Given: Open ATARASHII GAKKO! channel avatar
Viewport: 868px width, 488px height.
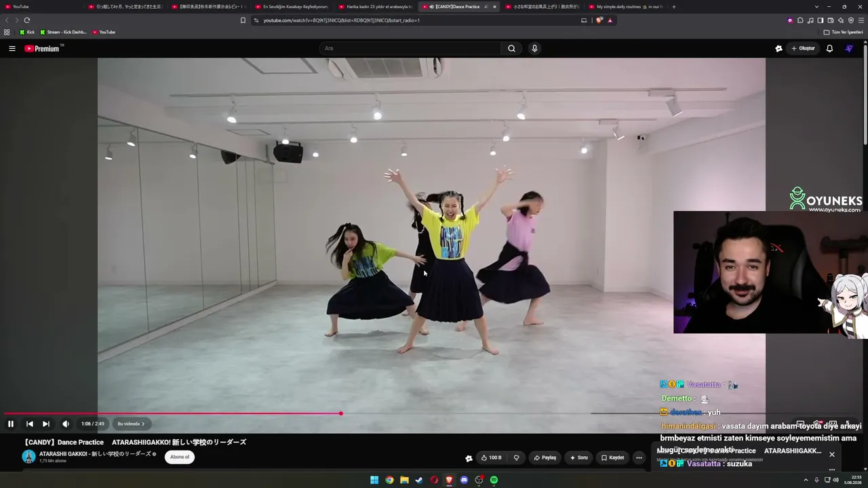Looking at the screenshot, I should tap(28, 456).
